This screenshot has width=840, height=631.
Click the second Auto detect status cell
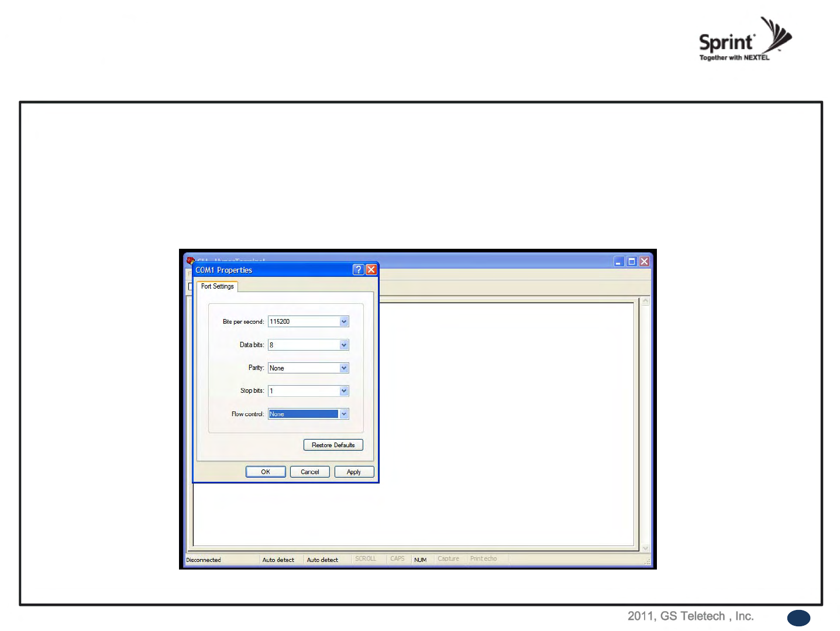click(322, 560)
